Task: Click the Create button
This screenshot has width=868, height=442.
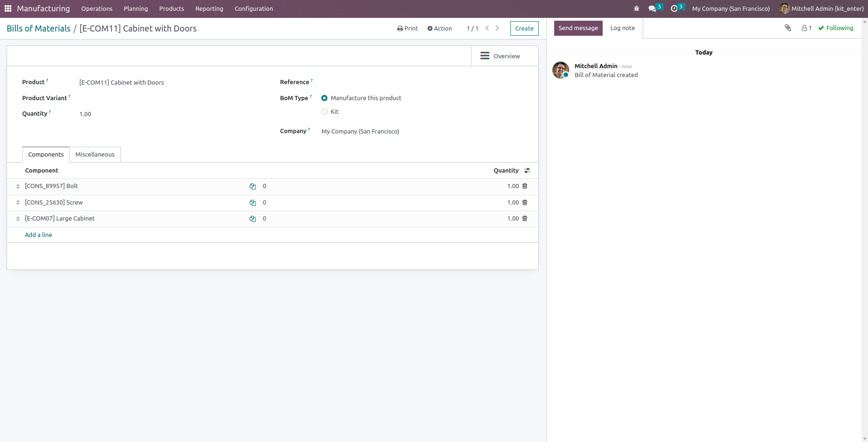Action: (x=524, y=28)
